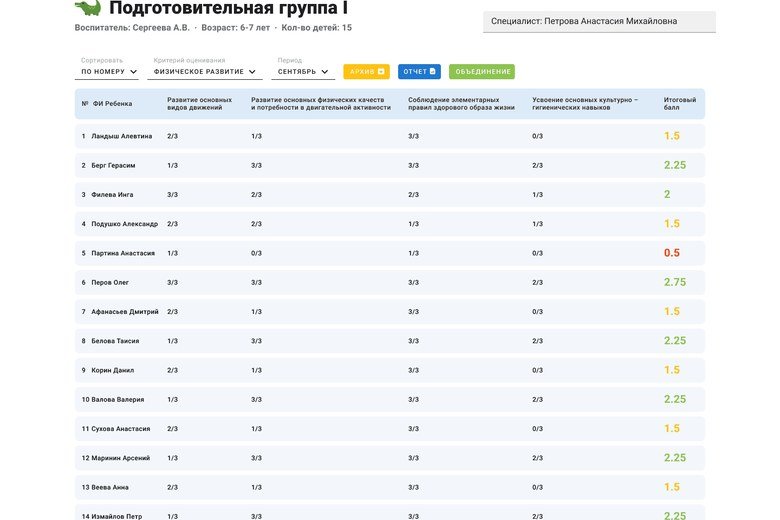The width and height of the screenshot is (780, 520).
Task: Select child row Измайлов Петр
Action: (x=390, y=513)
